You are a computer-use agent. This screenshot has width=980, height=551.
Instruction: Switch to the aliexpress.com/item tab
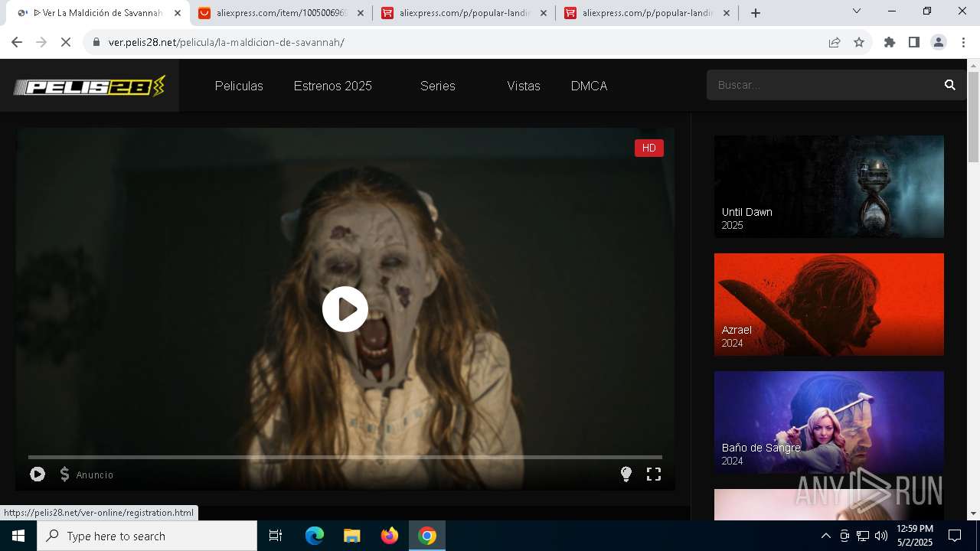pyautogui.click(x=280, y=13)
